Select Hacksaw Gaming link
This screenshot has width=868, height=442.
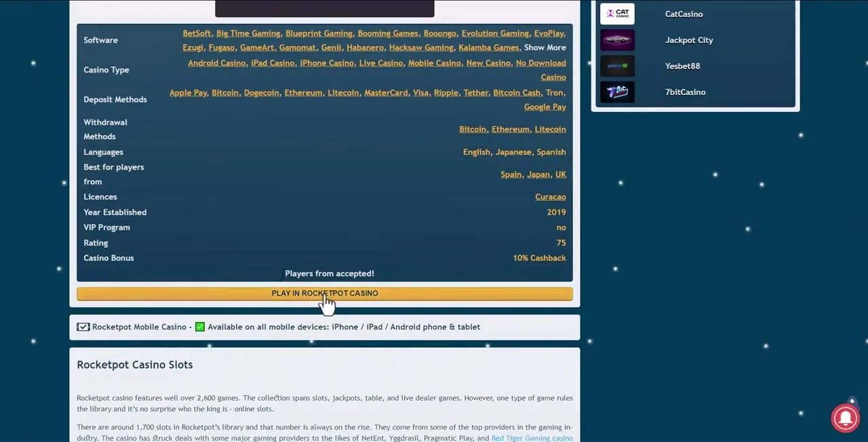(x=421, y=47)
